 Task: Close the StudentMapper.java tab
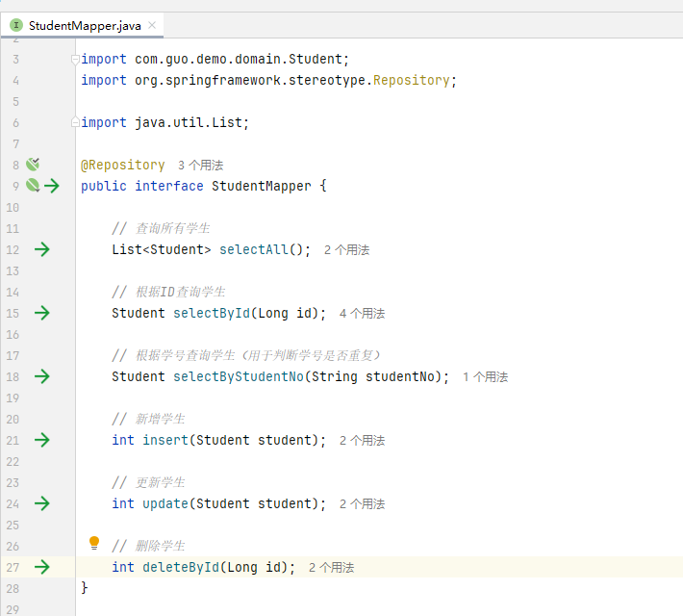click(x=153, y=25)
